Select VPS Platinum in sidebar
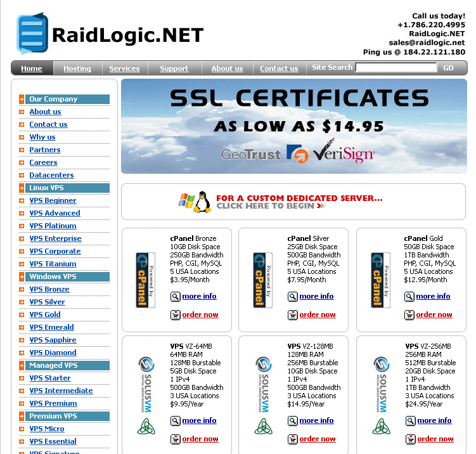Viewport: 476px width, 454px height. click(x=53, y=226)
